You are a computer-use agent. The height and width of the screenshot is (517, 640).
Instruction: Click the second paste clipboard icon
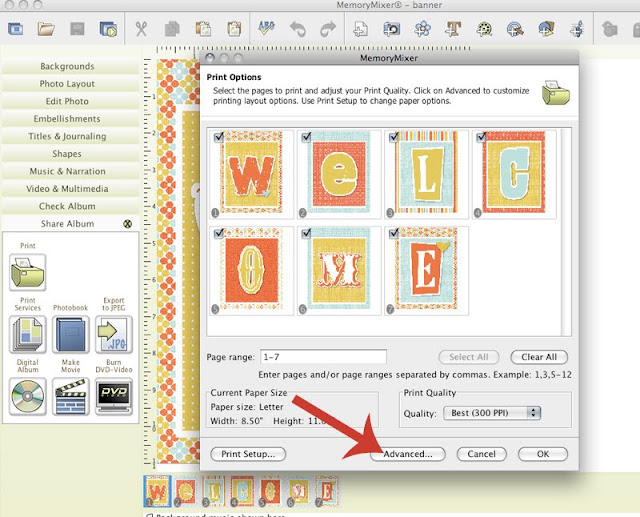(234, 29)
